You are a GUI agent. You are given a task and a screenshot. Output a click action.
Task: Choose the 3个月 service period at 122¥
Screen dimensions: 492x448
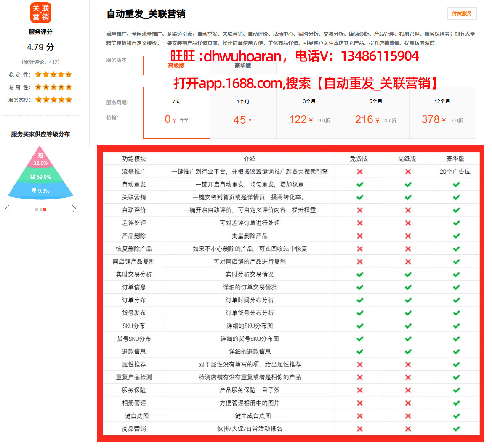pos(309,113)
